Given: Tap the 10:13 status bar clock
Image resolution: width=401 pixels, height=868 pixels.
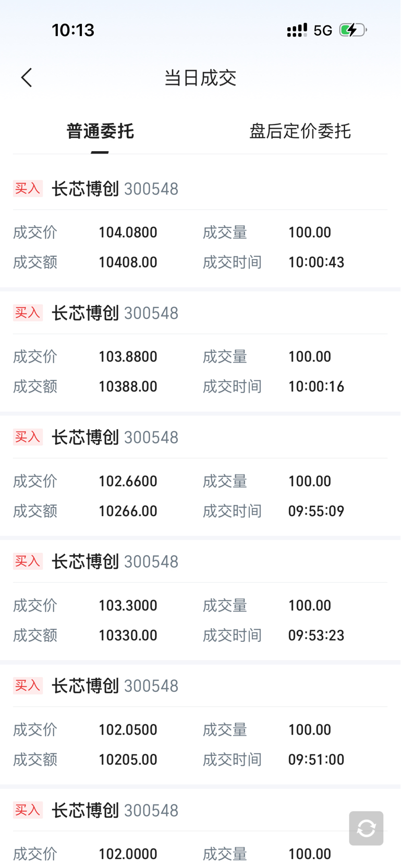Looking at the screenshot, I should click(x=73, y=30).
